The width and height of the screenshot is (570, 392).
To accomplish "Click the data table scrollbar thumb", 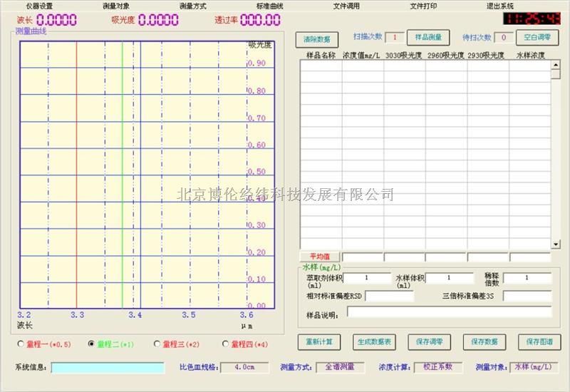I will coord(556,74).
